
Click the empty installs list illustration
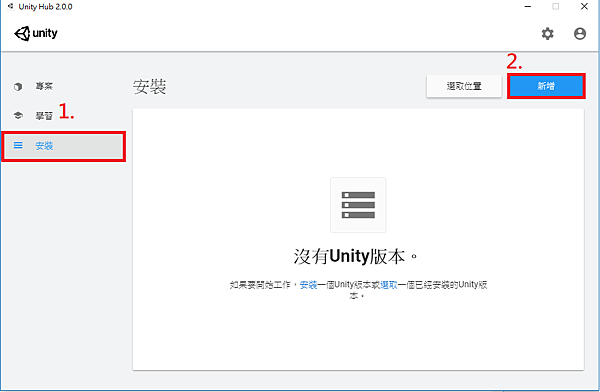tap(358, 205)
